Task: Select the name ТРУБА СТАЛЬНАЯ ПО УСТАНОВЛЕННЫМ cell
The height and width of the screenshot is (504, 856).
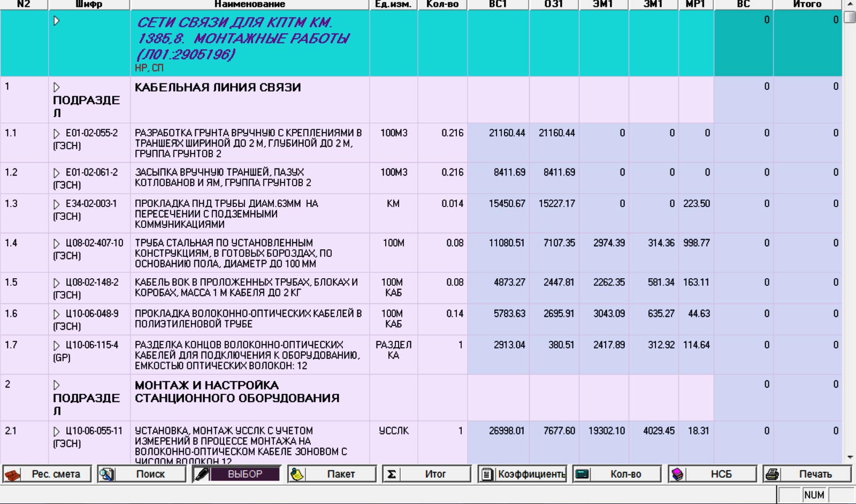Action: (x=250, y=253)
